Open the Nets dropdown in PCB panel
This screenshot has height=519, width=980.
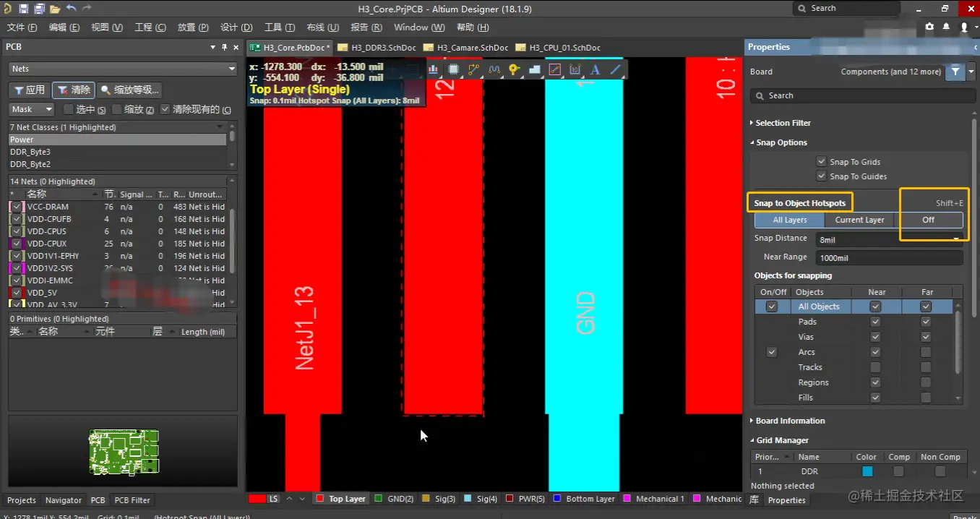123,69
